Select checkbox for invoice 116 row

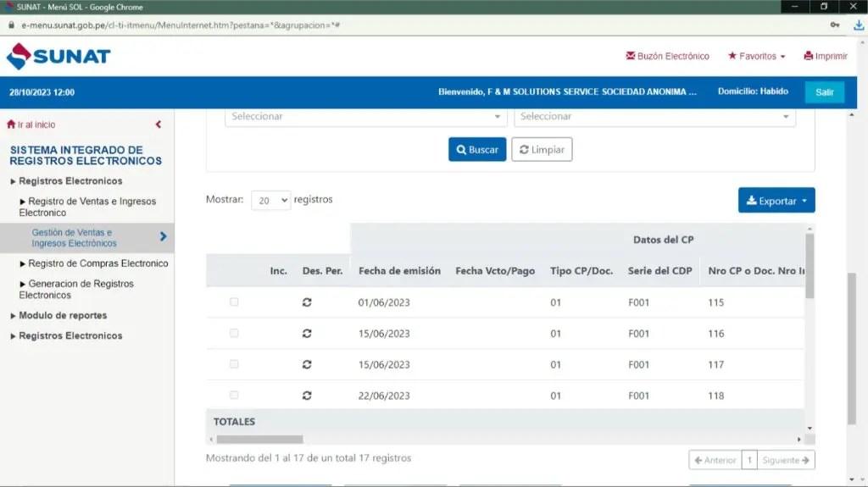coord(234,334)
